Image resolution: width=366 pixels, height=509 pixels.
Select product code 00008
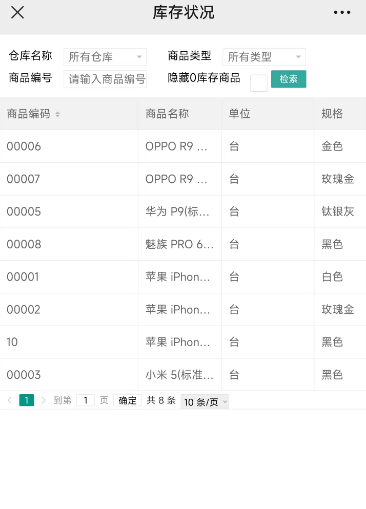[x=24, y=244]
